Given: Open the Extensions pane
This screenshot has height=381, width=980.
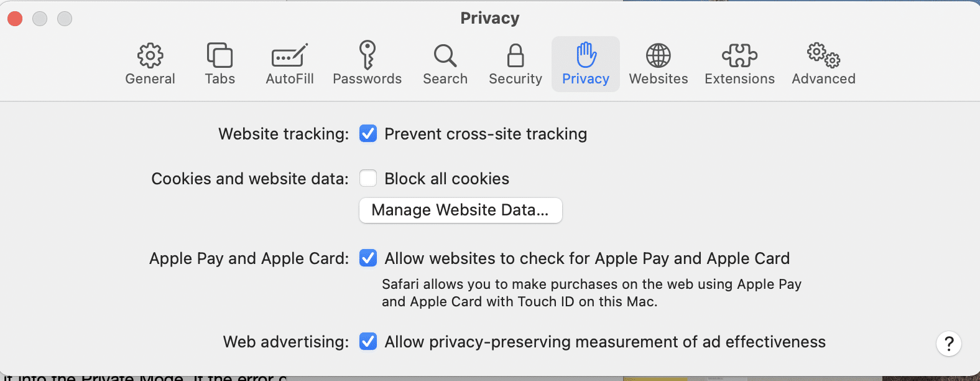Looking at the screenshot, I should pos(739,62).
